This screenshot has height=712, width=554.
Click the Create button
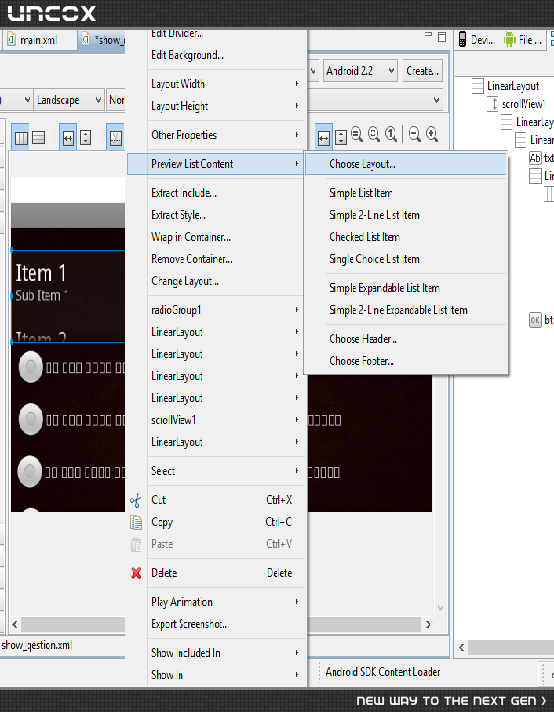click(x=423, y=71)
